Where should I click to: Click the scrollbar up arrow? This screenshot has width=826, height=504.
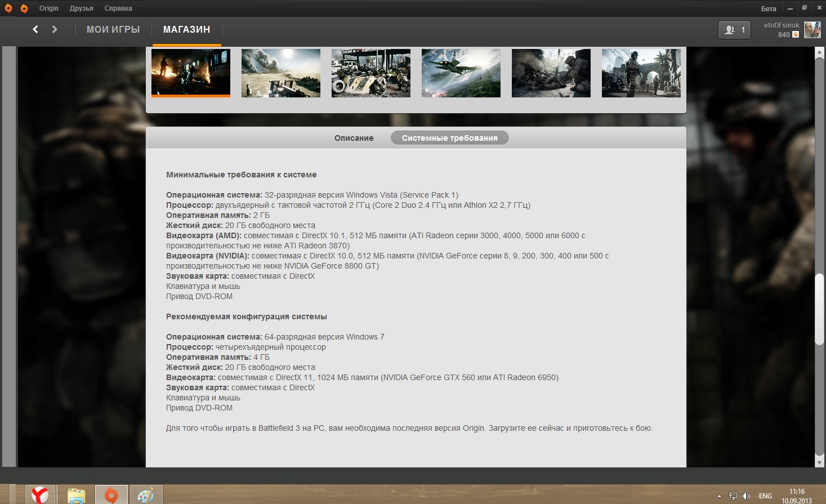(x=820, y=52)
